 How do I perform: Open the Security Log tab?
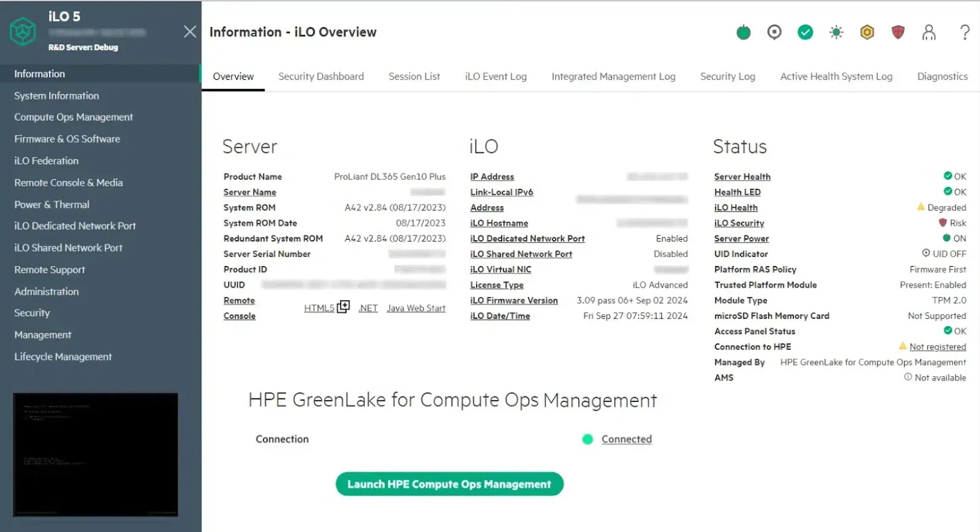click(728, 77)
